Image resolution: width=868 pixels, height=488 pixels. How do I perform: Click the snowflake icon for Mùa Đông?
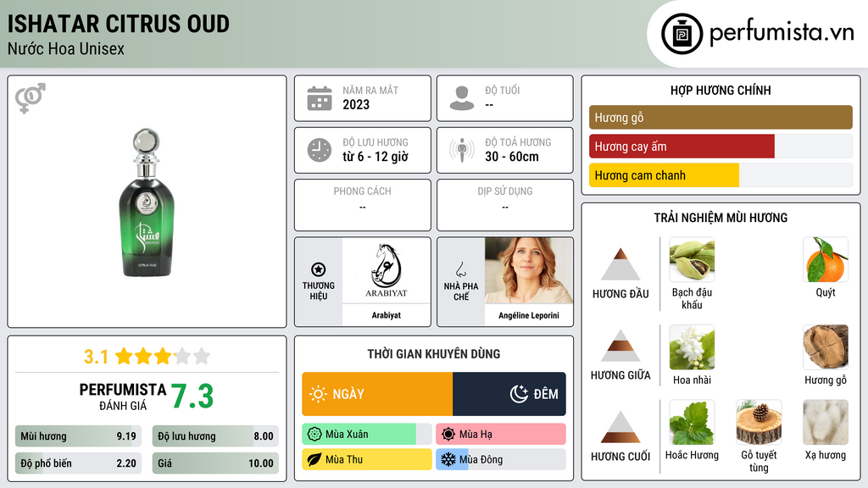448,459
